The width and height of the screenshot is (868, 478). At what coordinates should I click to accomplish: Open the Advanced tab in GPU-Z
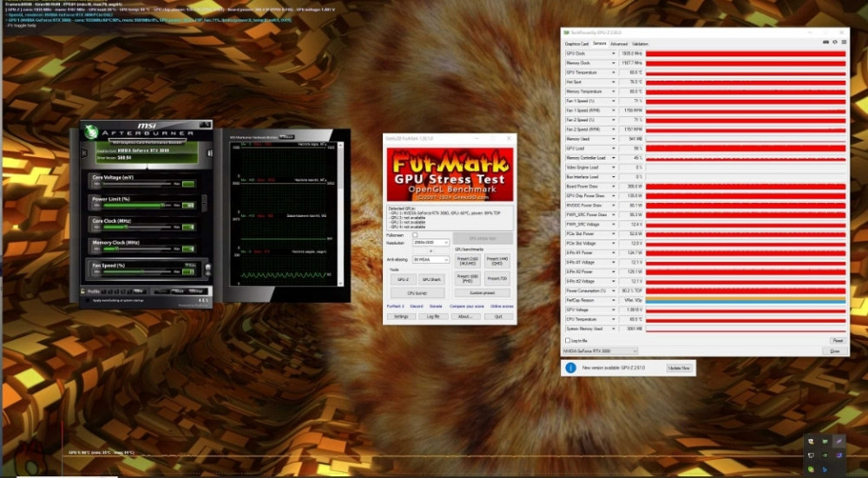tap(619, 43)
